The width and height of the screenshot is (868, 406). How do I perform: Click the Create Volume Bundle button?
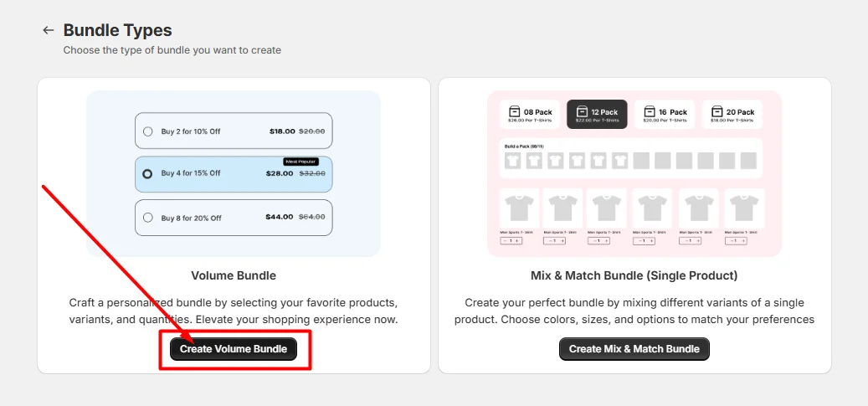[233, 349]
